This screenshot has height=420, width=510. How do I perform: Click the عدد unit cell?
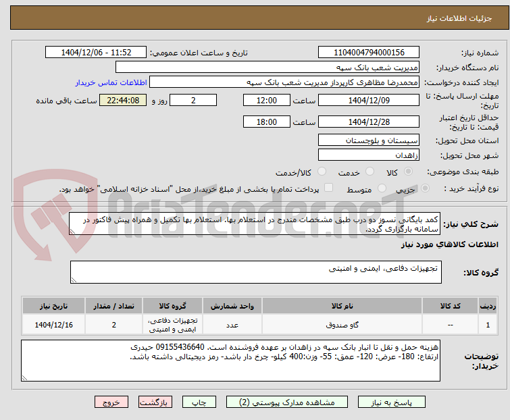pos(232,324)
